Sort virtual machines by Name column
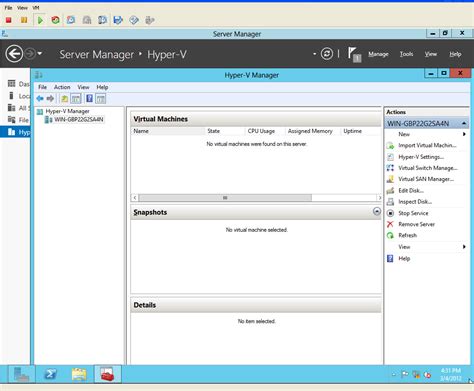Viewport: 474px width, 391px height. point(168,131)
